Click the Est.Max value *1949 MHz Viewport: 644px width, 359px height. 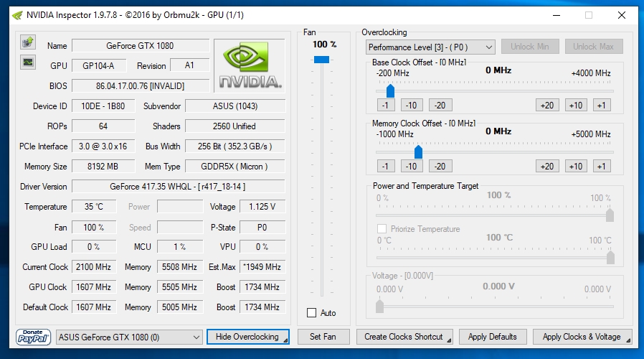[262, 267]
